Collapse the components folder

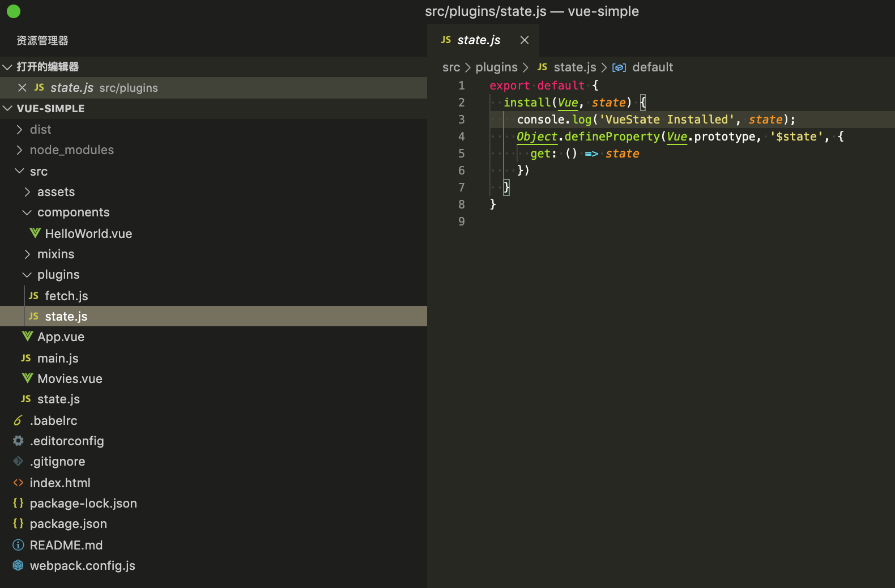[x=27, y=212]
